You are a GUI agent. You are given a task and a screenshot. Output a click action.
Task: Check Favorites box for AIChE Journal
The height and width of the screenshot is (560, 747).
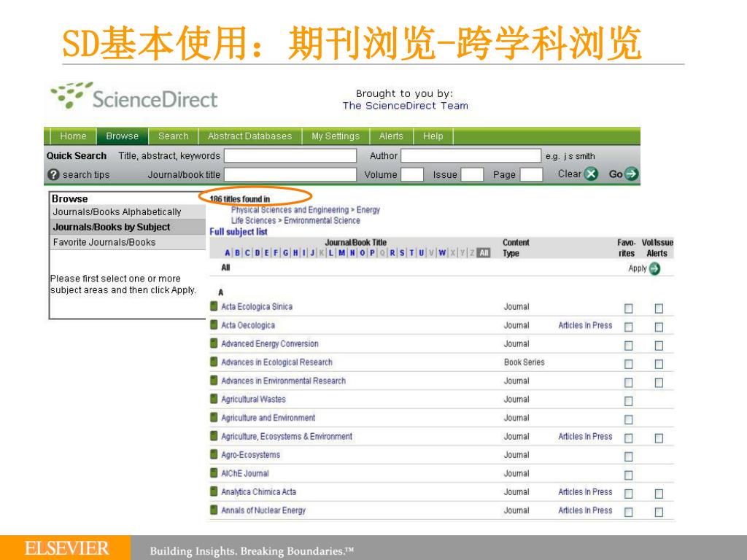(629, 475)
